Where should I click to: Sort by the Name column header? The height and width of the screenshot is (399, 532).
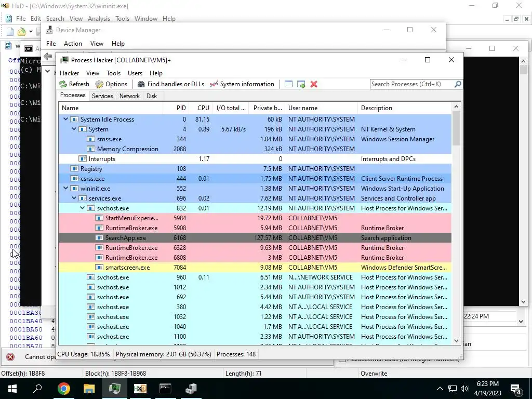point(111,108)
